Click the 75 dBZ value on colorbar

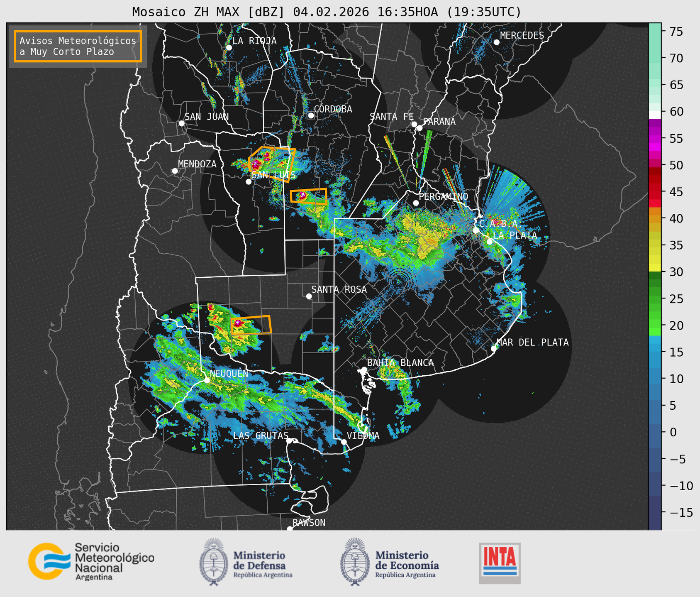point(676,32)
